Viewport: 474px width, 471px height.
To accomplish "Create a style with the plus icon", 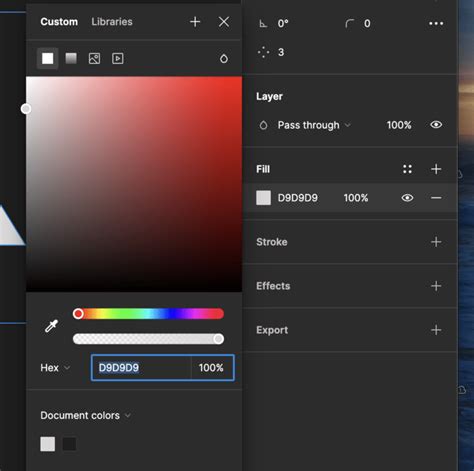I will point(195,22).
